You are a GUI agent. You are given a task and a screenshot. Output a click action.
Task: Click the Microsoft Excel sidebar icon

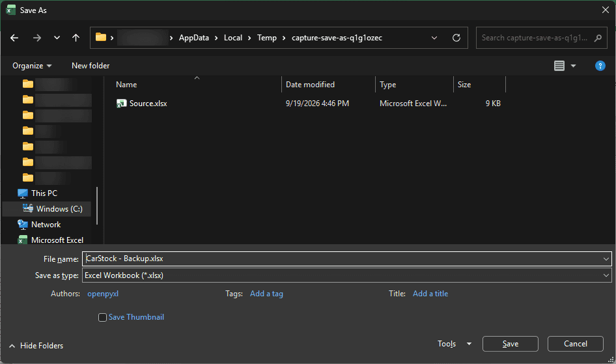pos(23,240)
